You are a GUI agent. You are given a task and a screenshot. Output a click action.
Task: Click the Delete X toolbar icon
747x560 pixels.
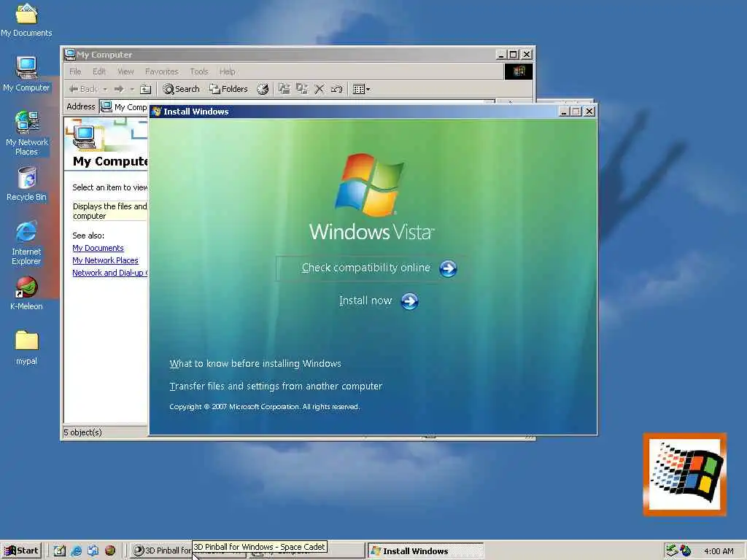(320, 89)
